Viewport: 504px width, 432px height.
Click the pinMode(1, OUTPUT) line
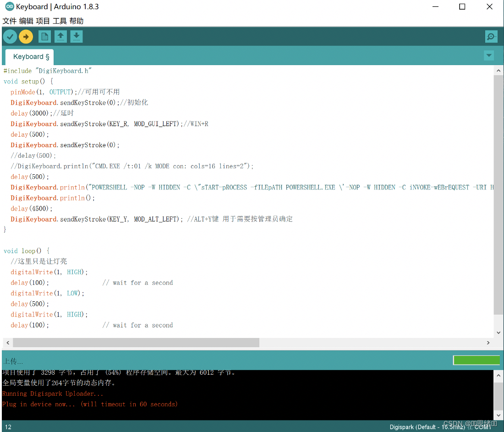tap(65, 92)
